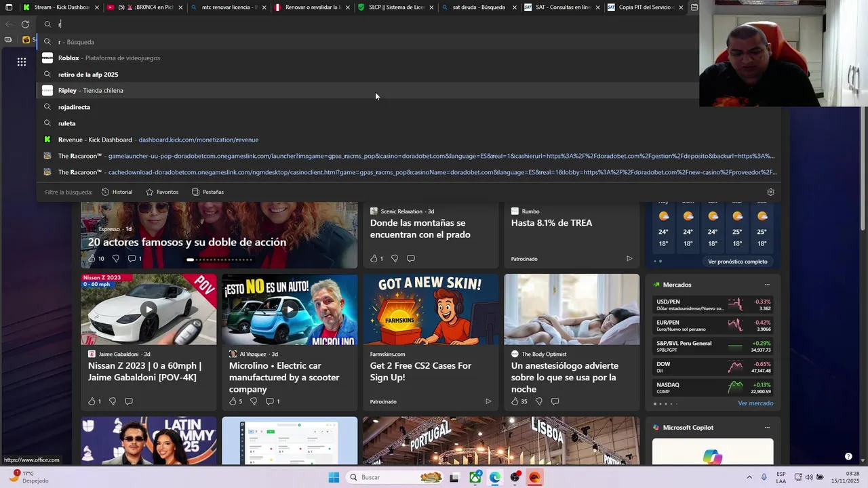
Task: Like the Nissan Z 2023 video
Action: pos(92,401)
